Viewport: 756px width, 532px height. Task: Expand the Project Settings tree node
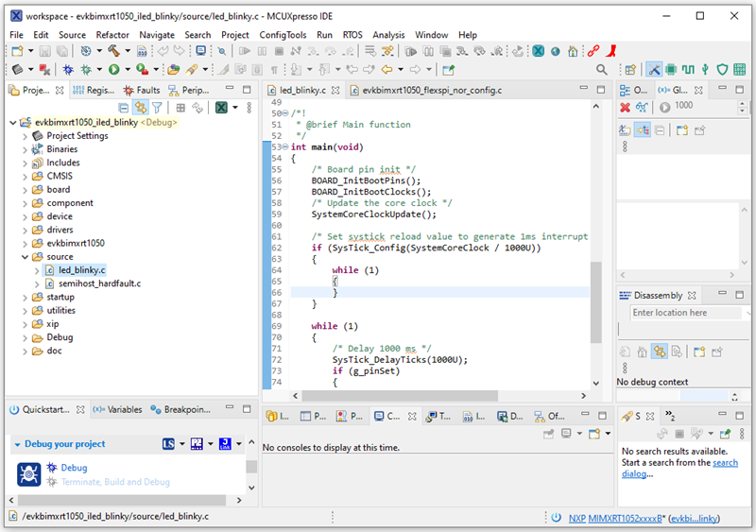pos(26,136)
